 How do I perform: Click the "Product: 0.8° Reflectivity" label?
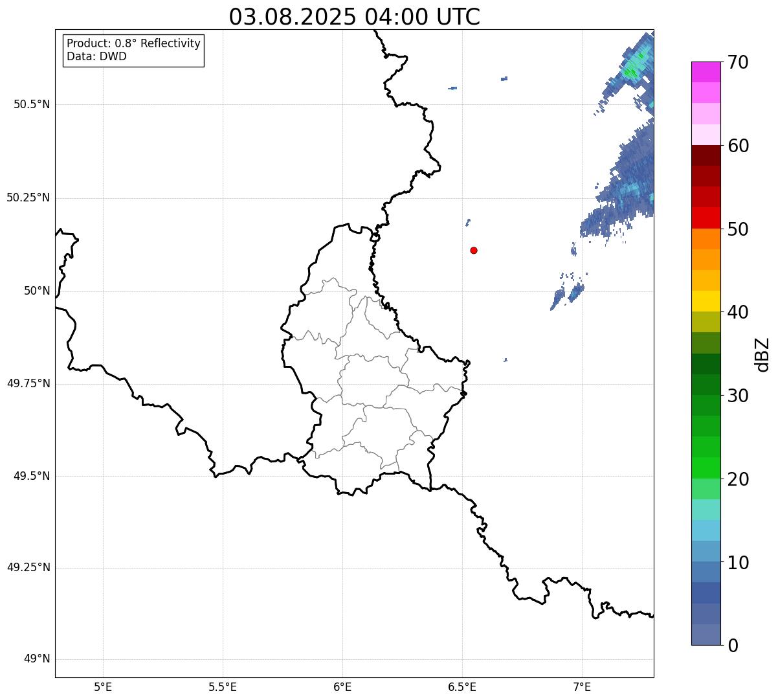134,43
